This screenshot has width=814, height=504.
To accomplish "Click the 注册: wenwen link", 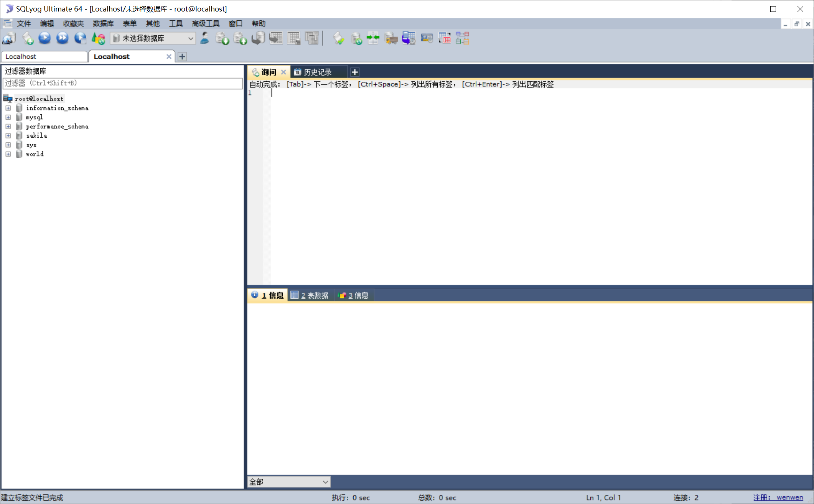I will tap(778, 497).
